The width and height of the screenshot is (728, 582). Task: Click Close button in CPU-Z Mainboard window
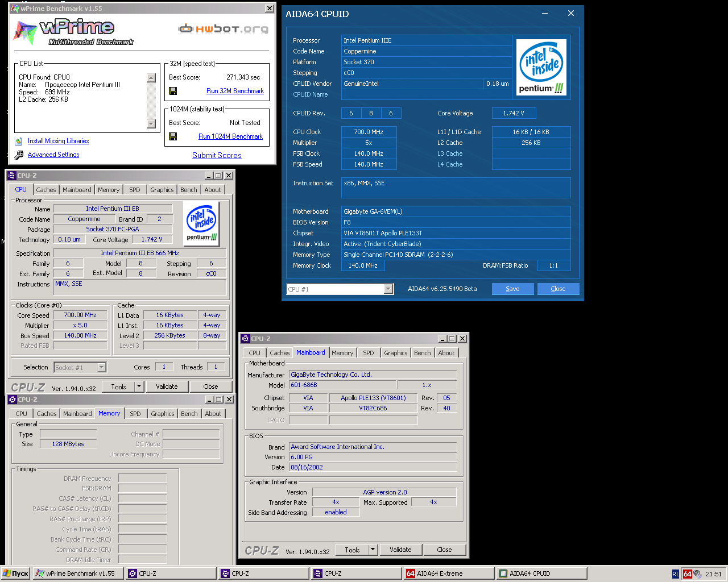pyautogui.click(x=444, y=550)
